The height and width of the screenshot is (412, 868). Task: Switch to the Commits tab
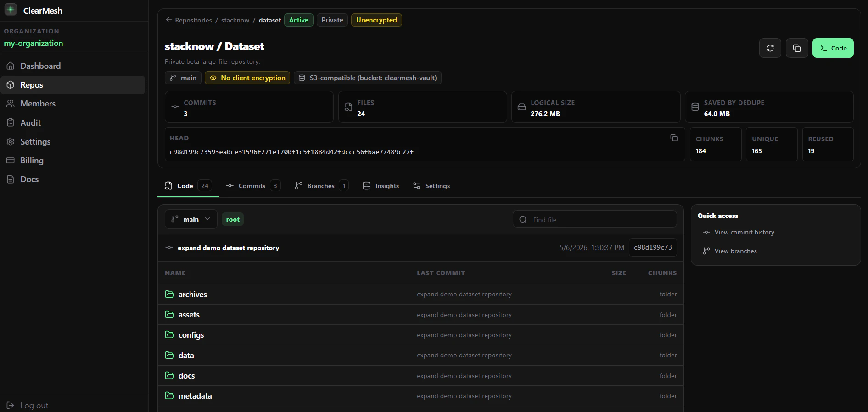[x=253, y=186]
